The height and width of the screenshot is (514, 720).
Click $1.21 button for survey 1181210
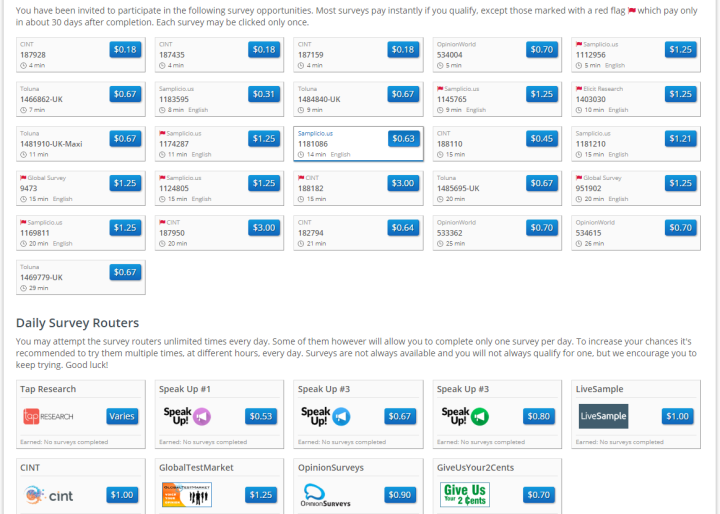681,139
